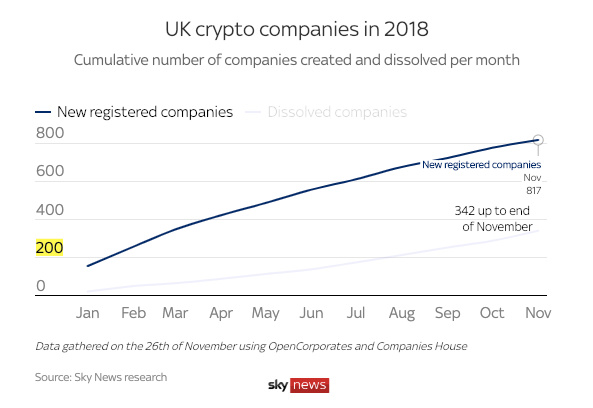This screenshot has height=408, width=593.
Task: Click the chart title UK crypto companies in 2018
Action: point(297,29)
